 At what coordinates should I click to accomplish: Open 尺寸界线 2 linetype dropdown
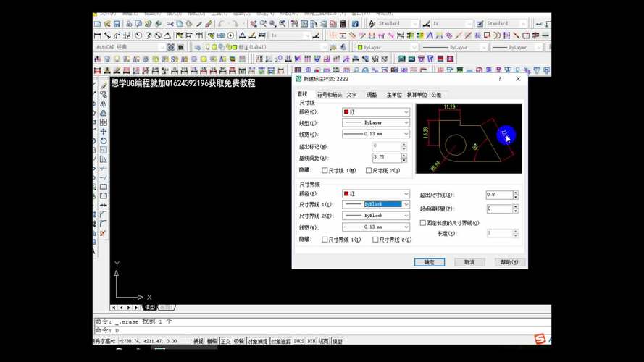point(376,216)
